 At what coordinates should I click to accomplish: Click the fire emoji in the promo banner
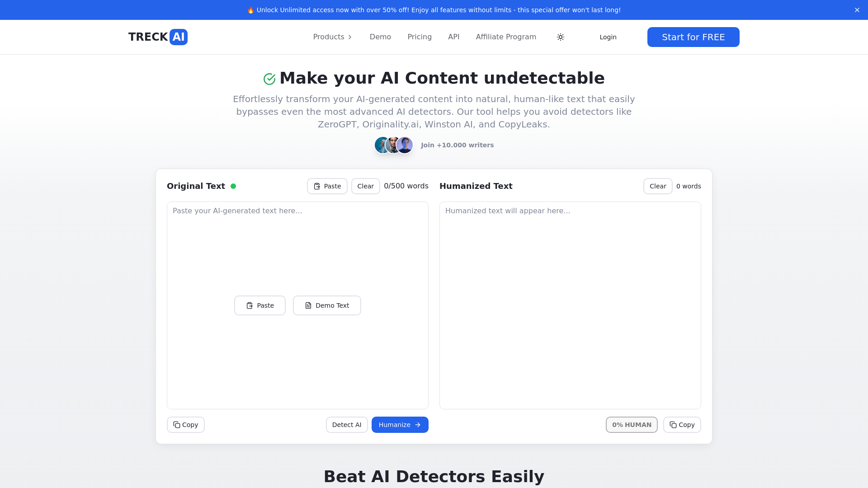tap(251, 9)
